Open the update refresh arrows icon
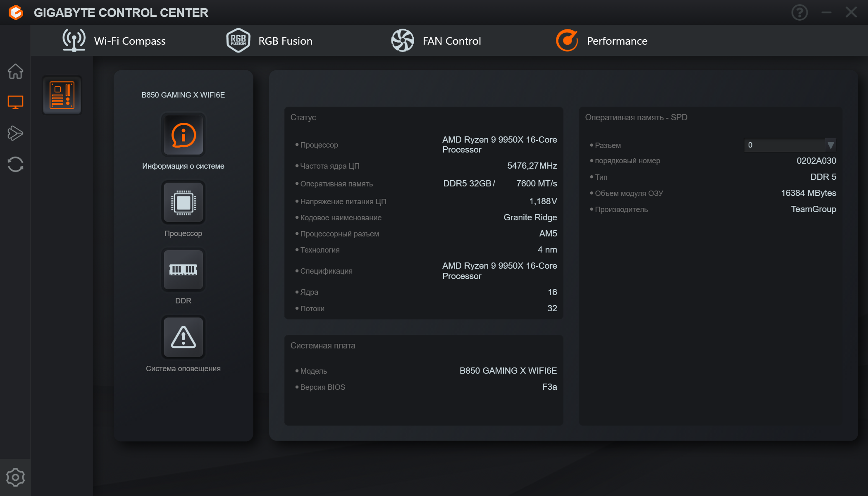Screen dimensions: 868x496 point(15,164)
